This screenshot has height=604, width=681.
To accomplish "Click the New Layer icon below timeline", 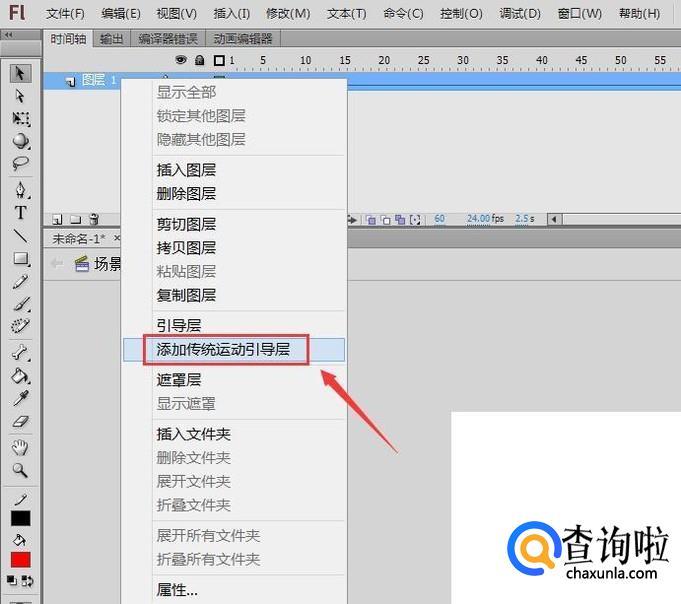I will (57, 220).
